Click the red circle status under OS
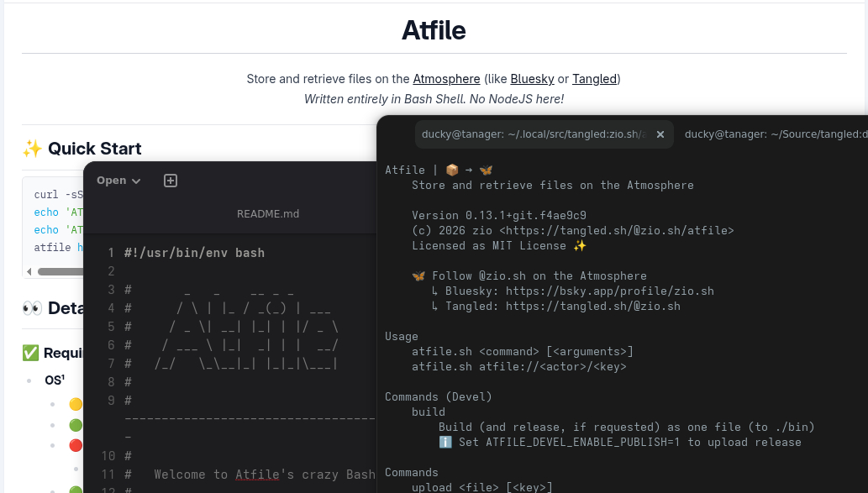 76,445
